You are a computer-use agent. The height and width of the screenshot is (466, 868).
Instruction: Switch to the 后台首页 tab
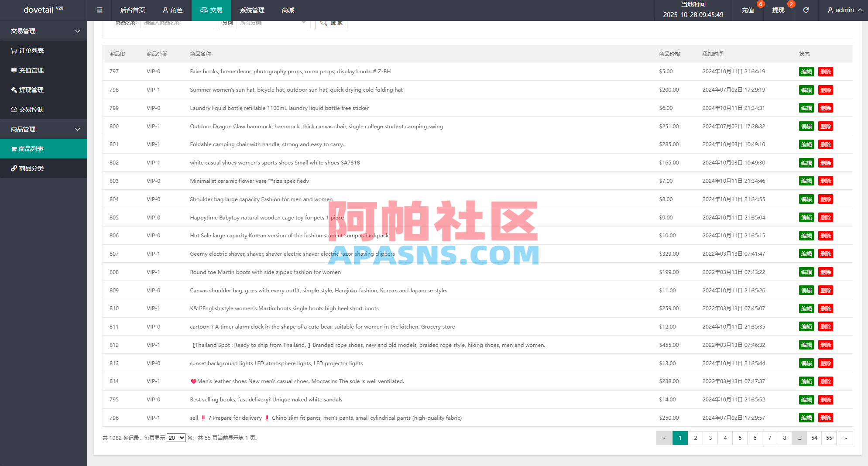[133, 10]
